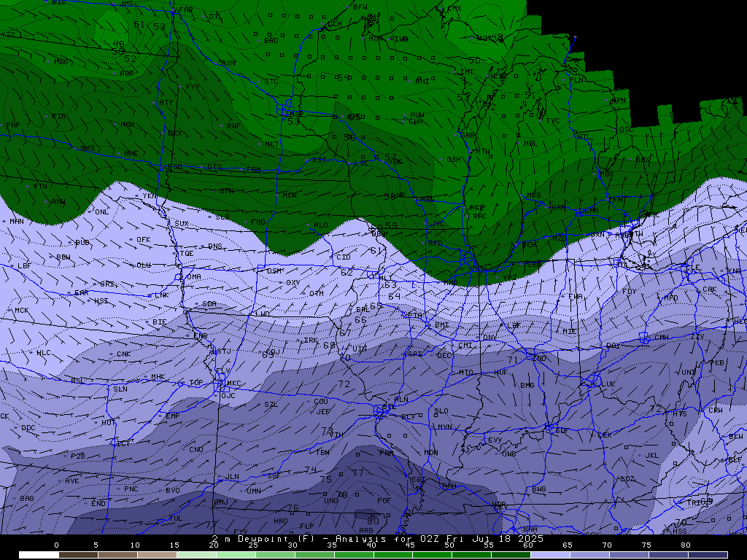The height and width of the screenshot is (560, 747).
Task: Select the RST station label
Action: [x=320, y=160]
